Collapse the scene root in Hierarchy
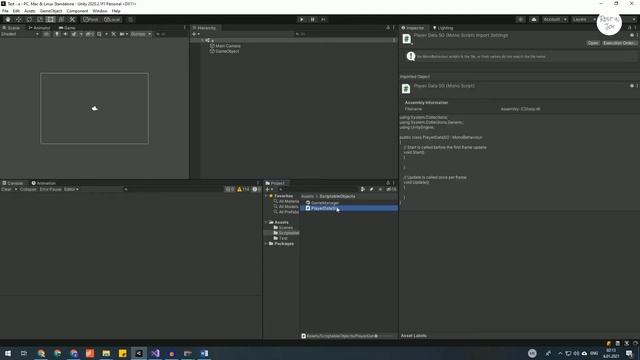 (203, 40)
